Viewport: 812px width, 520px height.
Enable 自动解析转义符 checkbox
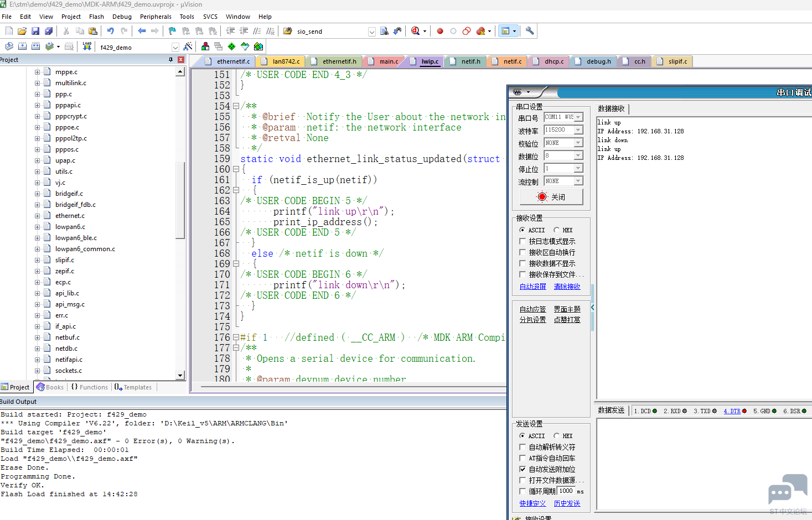click(x=523, y=447)
